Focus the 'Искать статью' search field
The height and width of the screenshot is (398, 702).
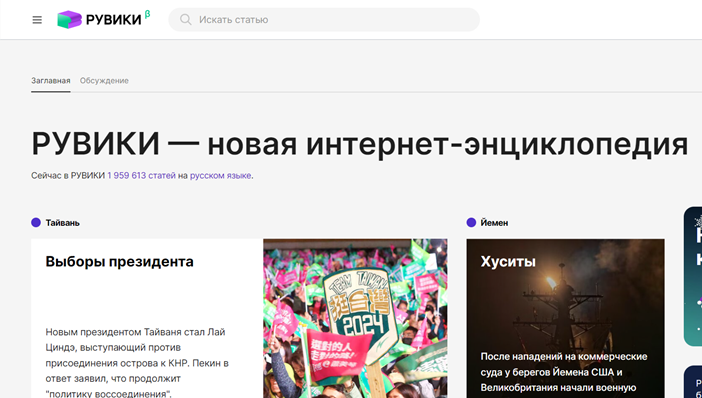pos(324,20)
